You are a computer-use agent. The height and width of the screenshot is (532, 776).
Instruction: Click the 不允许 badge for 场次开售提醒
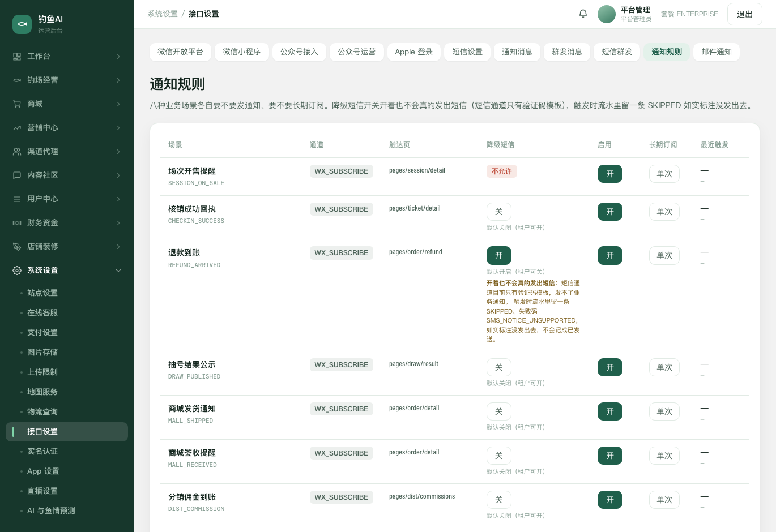click(x=502, y=171)
